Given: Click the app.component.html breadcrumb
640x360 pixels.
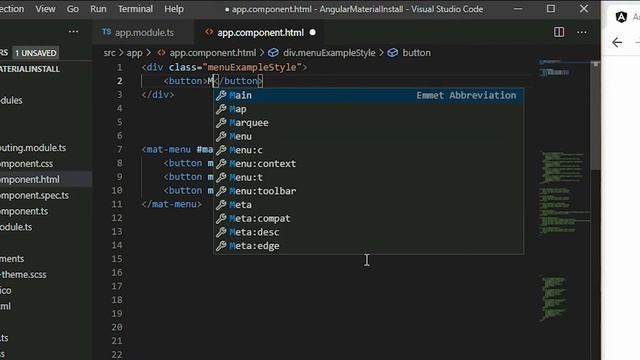Looking at the screenshot, I should (x=213, y=53).
